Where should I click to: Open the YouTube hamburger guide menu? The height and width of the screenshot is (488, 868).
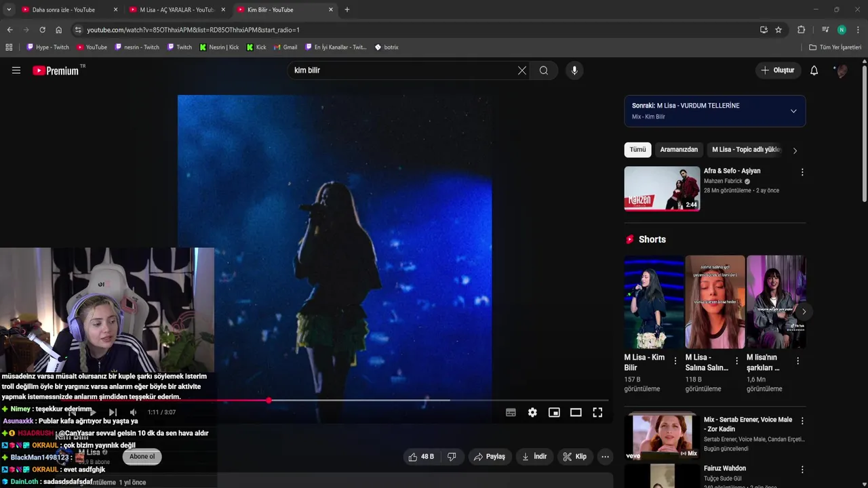click(16, 70)
